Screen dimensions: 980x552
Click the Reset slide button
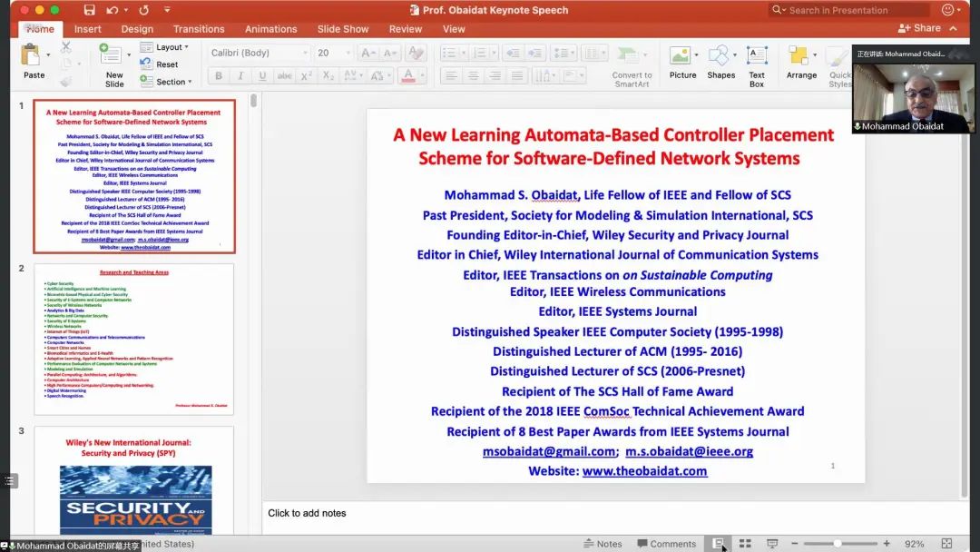(160, 64)
